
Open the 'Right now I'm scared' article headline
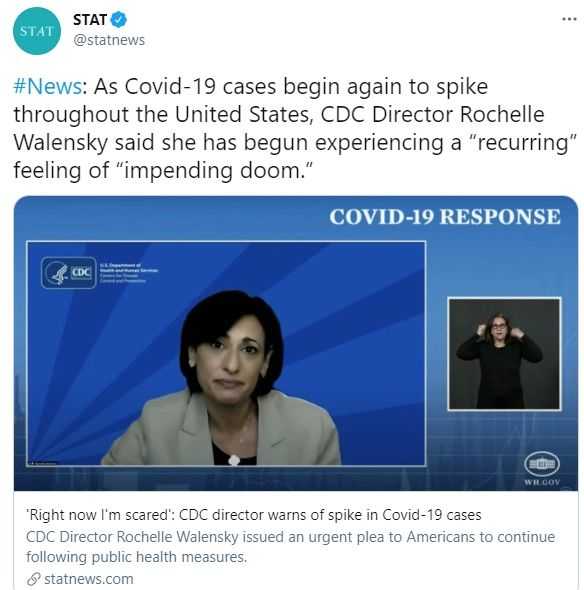pyautogui.click(x=254, y=515)
